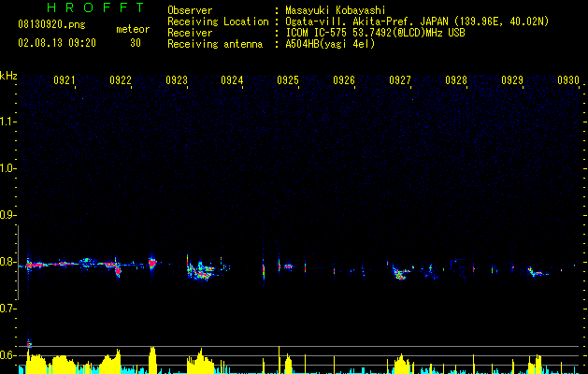Click the 0923 time marker
The width and height of the screenshot is (588, 374).
(x=177, y=80)
